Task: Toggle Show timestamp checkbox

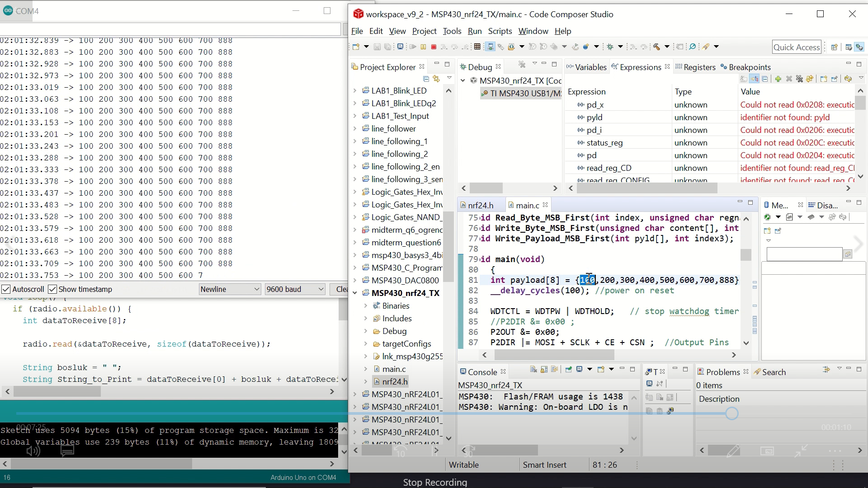Action: (52, 289)
